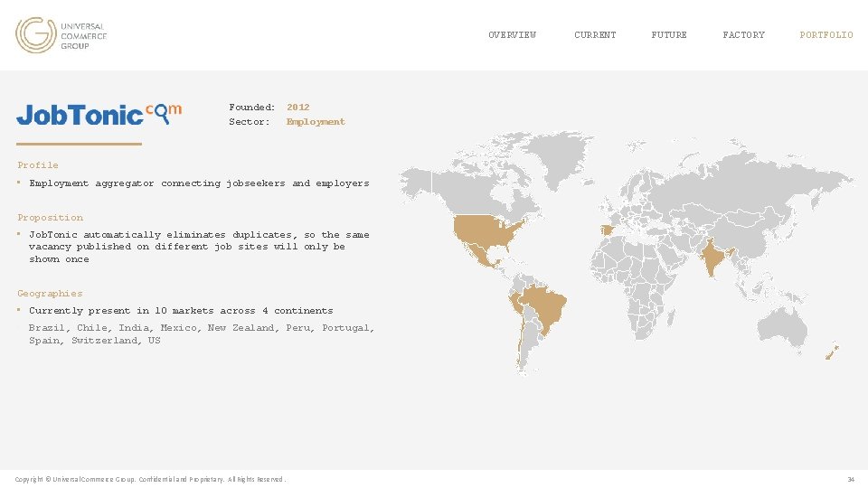Click the Geographies heading
This screenshot has width=868, height=488.
pyautogui.click(x=50, y=293)
